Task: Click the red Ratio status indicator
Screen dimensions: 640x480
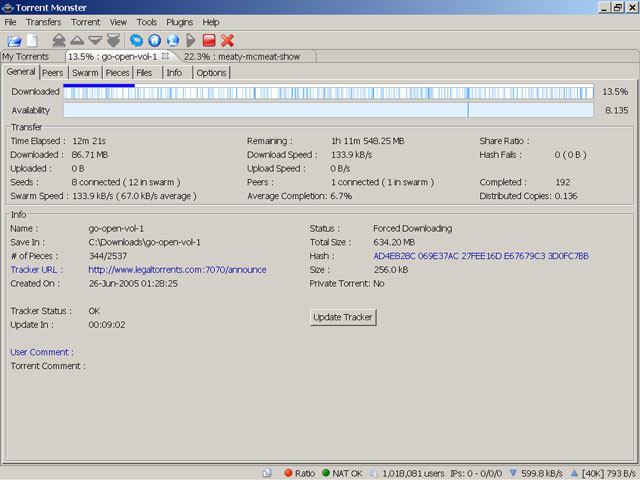Action: 288,473
